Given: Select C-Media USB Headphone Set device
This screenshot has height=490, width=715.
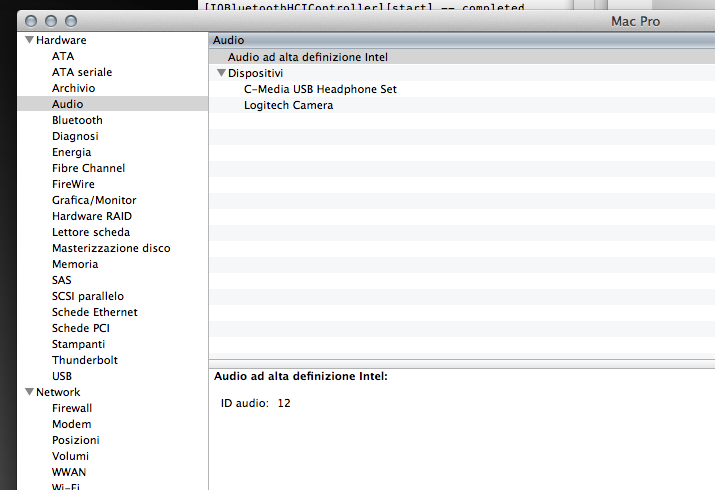Looking at the screenshot, I should pos(320,89).
